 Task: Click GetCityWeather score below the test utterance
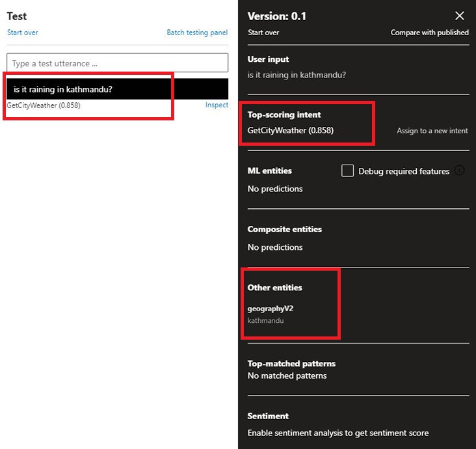click(44, 105)
